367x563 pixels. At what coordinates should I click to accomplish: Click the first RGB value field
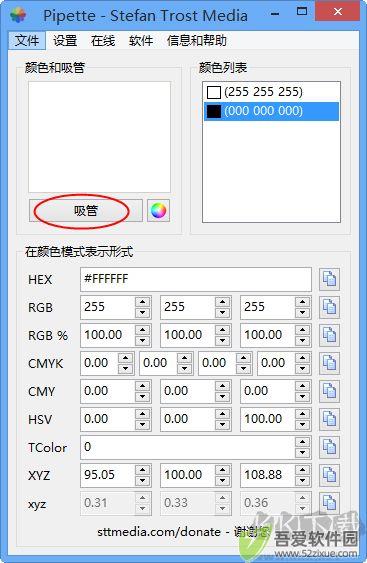(x=108, y=307)
